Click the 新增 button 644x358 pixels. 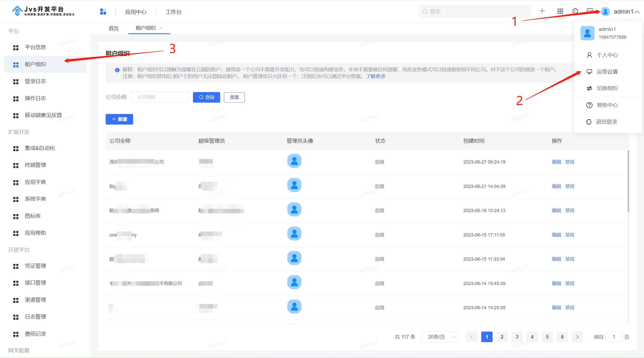(119, 119)
